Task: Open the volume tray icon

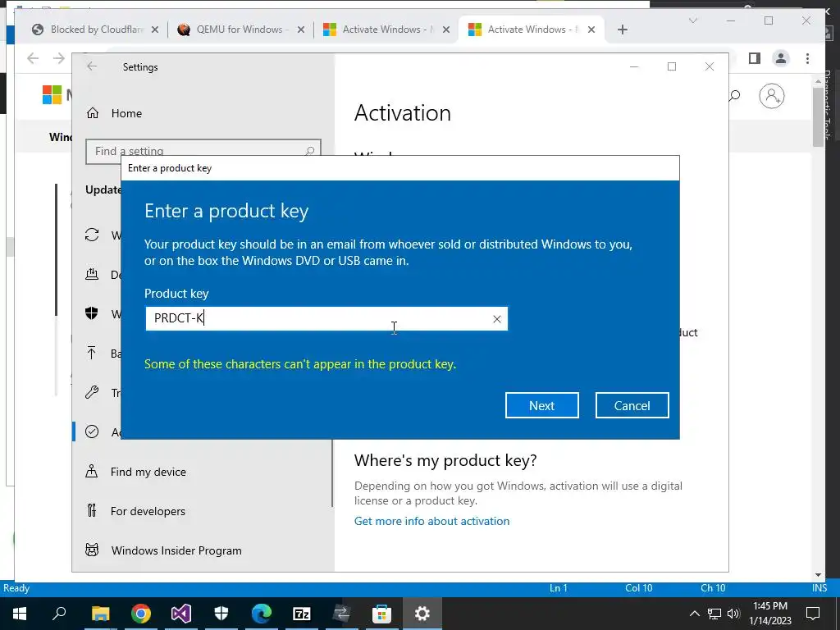Action: coord(733,614)
